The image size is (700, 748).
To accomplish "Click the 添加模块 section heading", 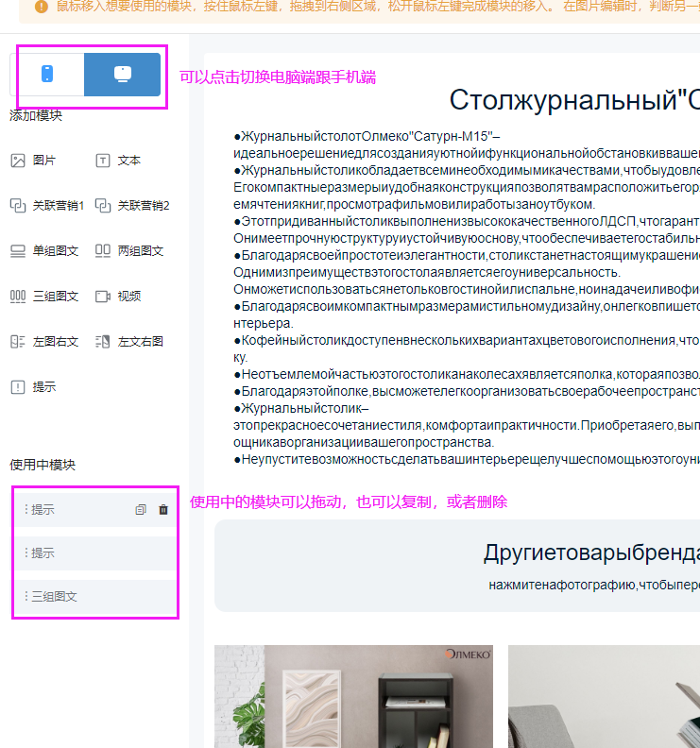I will click(x=36, y=115).
